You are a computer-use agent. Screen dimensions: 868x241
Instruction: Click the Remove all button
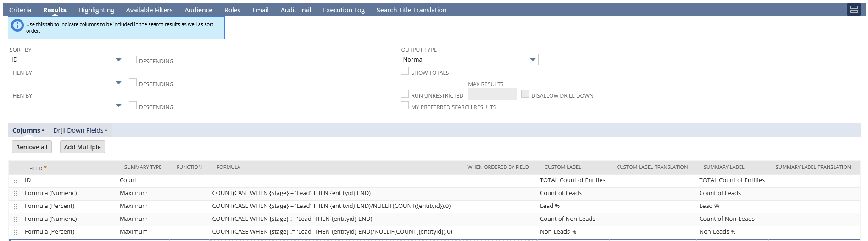tap(32, 147)
